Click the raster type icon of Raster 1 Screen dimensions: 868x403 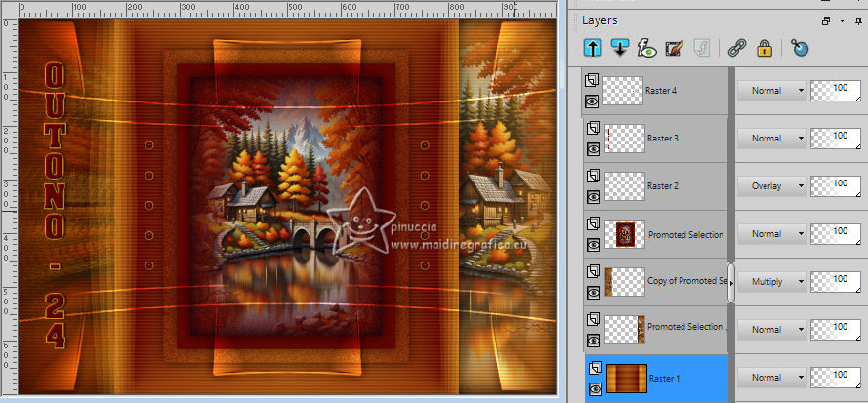point(596,368)
